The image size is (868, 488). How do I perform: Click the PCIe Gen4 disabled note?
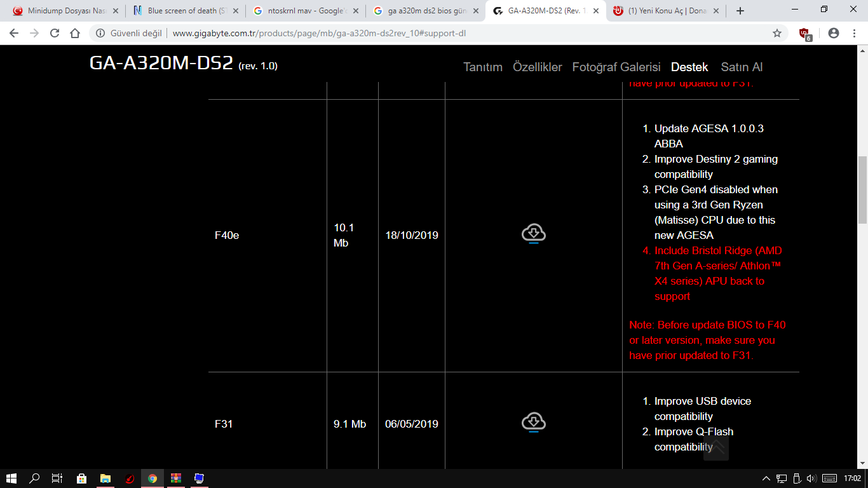[x=716, y=212]
